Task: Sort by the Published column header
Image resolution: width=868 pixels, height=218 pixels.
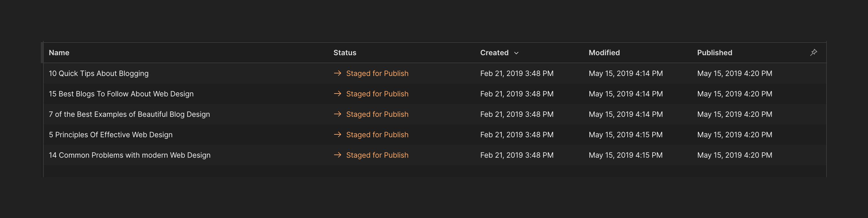Action: tap(715, 53)
